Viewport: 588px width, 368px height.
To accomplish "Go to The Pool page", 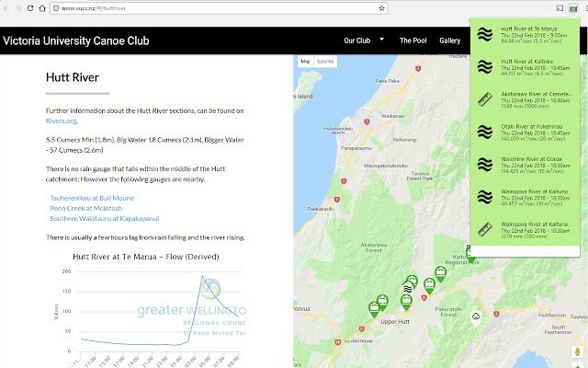I will coord(413,40).
